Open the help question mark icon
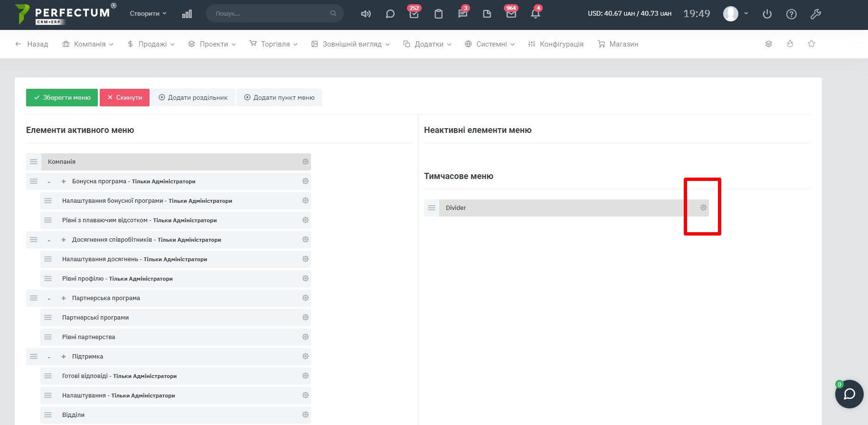This screenshot has height=425, width=868. coord(791,14)
